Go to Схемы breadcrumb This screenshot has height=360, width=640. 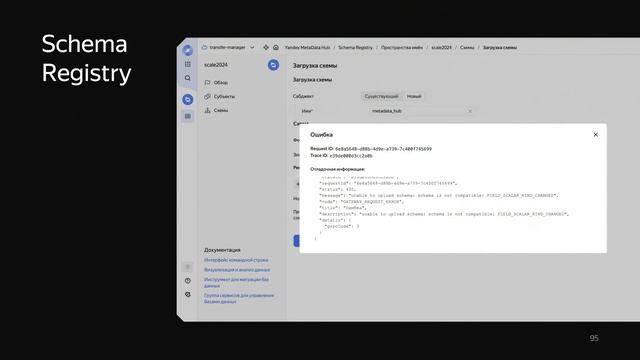[x=467, y=47]
